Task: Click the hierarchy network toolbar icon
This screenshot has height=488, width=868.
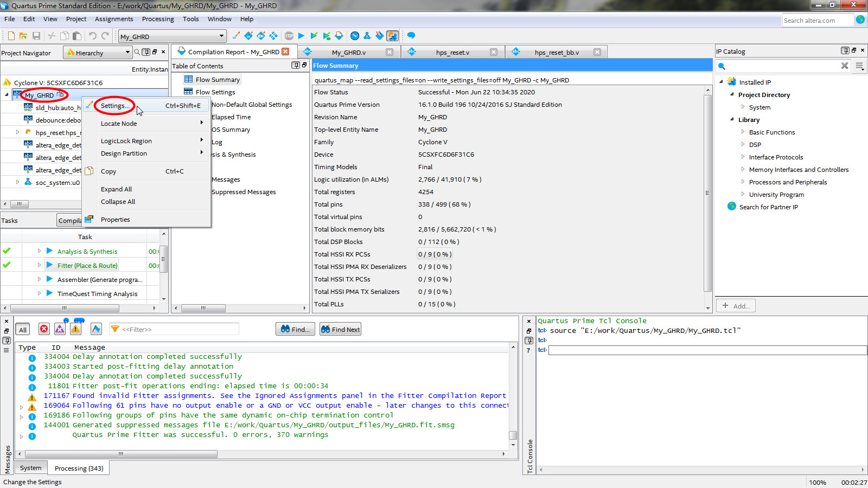Action: tap(367, 36)
